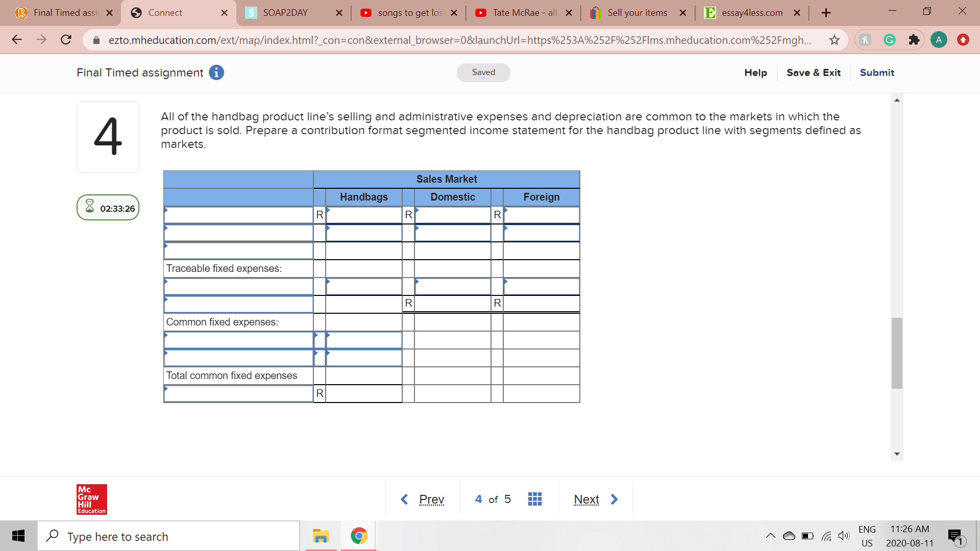The image size is (980, 551).
Task: Open the Chrome extensions puzzle icon
Action: click(x=914, y=40)
